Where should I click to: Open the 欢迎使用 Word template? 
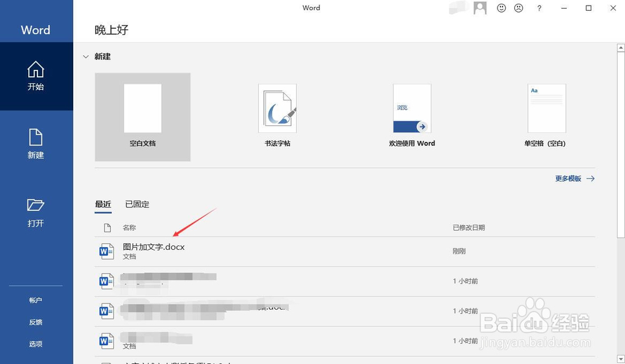412,116
